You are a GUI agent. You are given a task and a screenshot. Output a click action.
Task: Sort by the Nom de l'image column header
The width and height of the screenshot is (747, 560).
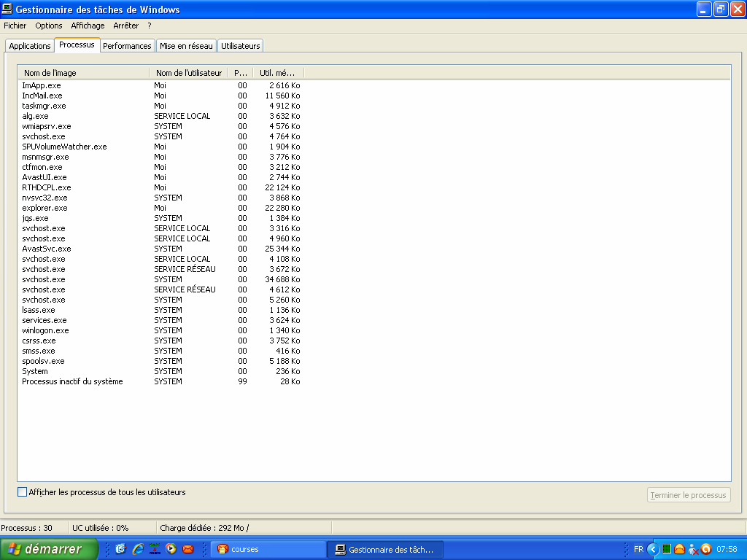click(84, 73)
